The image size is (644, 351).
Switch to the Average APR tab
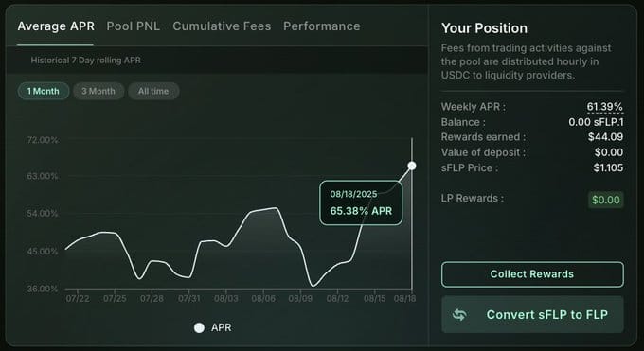point(56,26)
